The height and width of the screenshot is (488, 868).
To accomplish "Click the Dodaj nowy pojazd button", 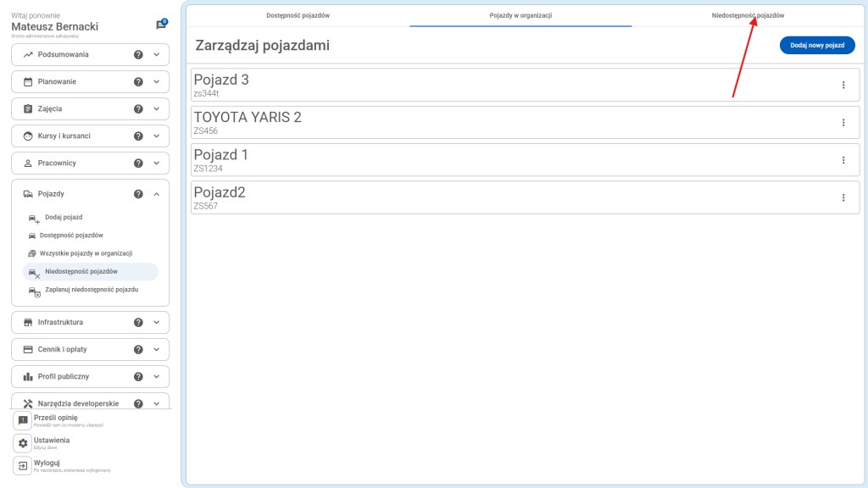I will tap(816, 46).
